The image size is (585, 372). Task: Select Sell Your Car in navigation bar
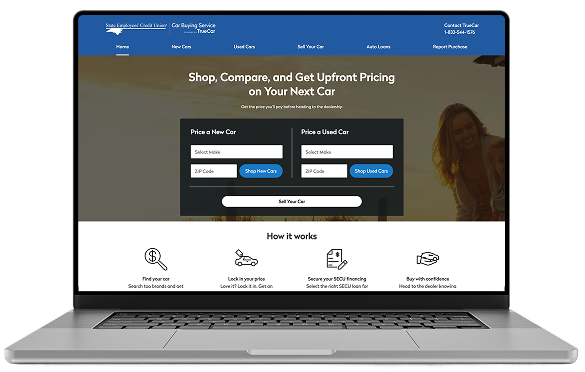[310, 47]
